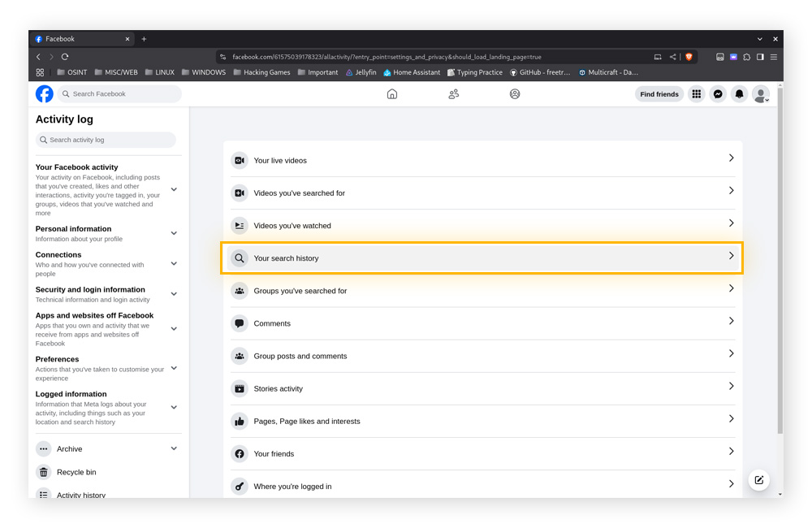Image resolution: width=812 pixels, height=528 pixels.
Task: Click the magnifier icon for search history
Action: click(240, 258)
